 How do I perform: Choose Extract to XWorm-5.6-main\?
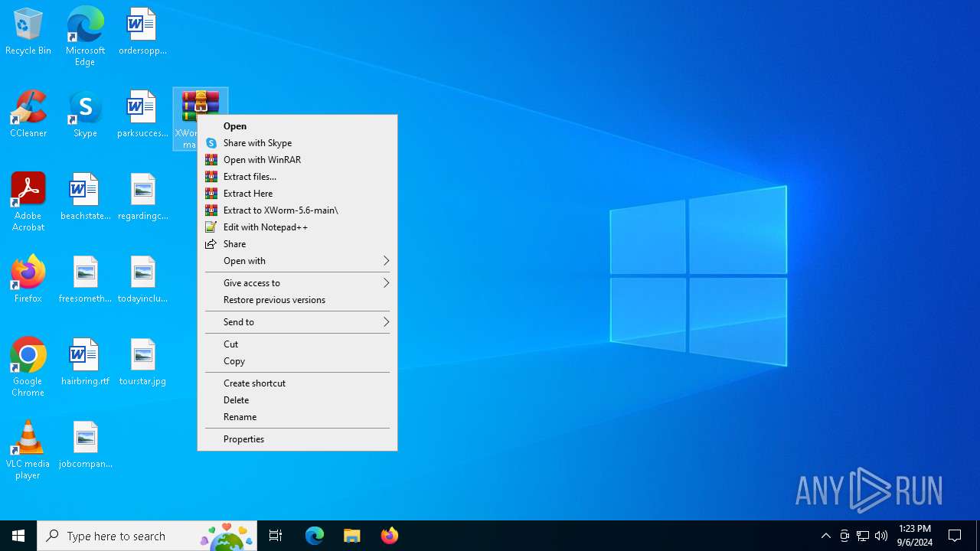[x=297, y=210]
